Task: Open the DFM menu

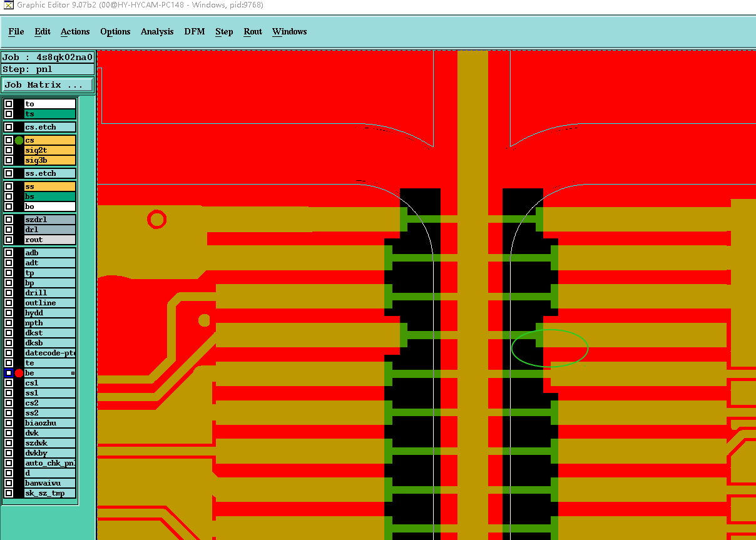Action: coord(195,31)
